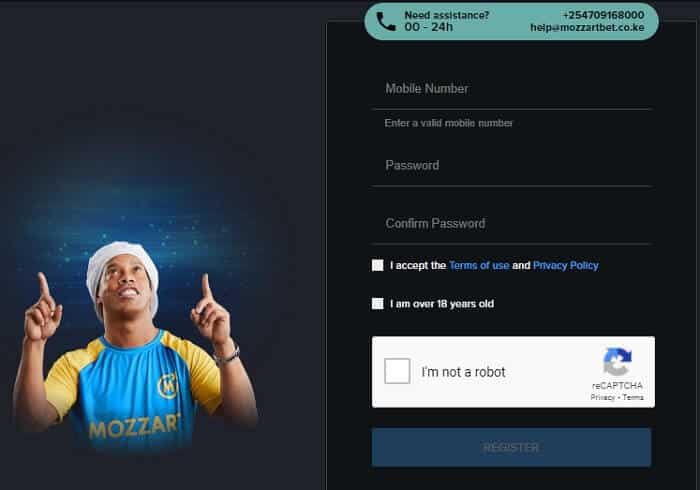
Task: Tick the Terms of use acceptance checkbox
Action: [x=378, y=266]
